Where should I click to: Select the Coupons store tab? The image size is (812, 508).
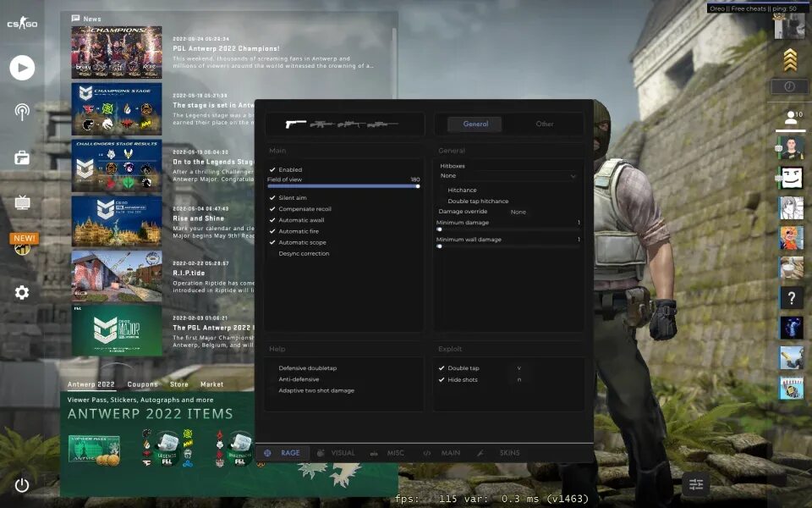coord(142,384)
